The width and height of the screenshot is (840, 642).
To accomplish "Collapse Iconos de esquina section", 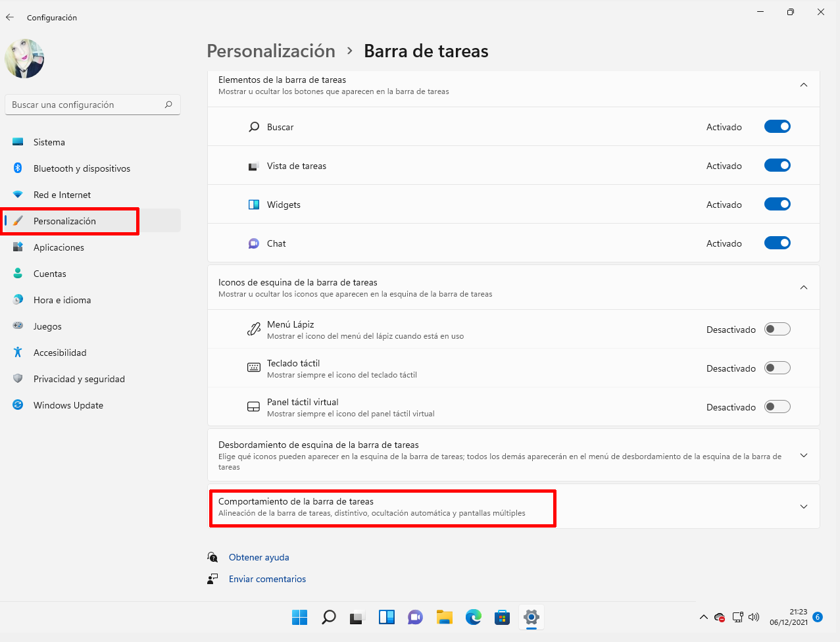I will [x=803, y=287].
